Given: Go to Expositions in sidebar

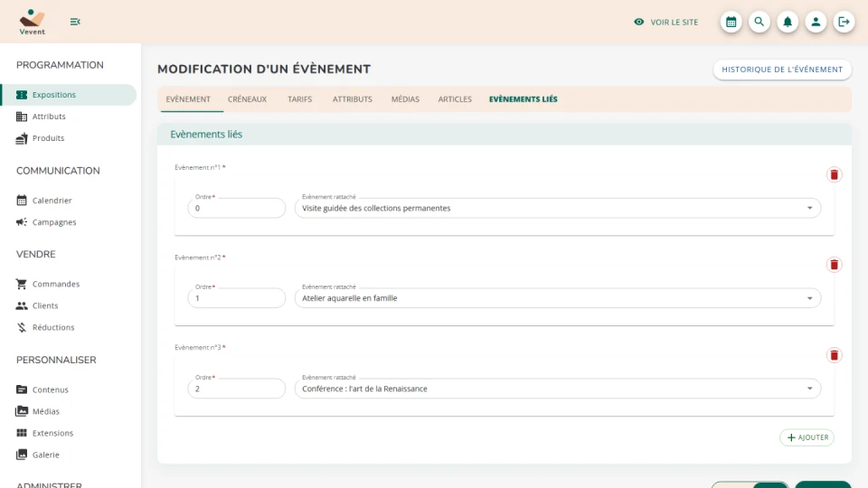Looking at the screenshot, I should (x=69, y=95).
